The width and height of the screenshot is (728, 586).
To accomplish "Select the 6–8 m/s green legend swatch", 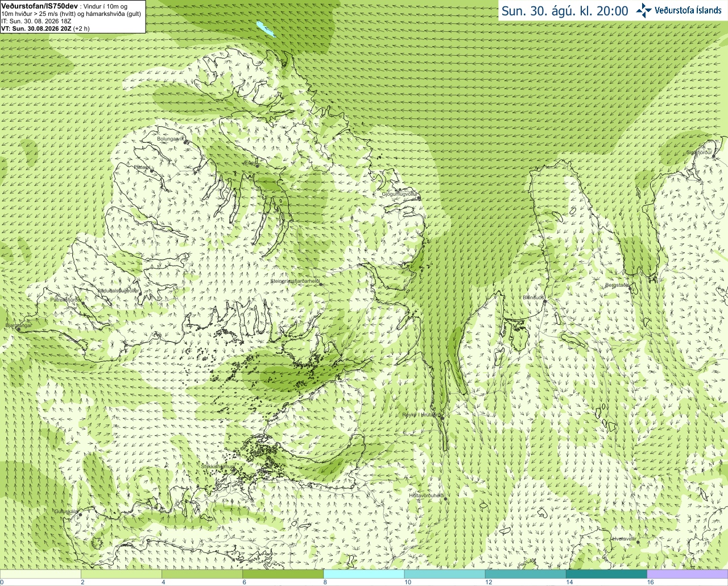I will click(x=283, y=574).
